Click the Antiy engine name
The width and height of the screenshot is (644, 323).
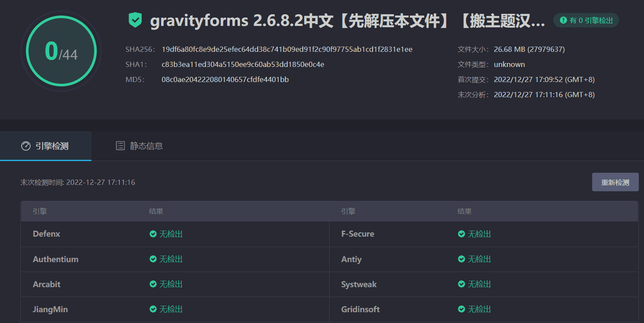point(351,259)
